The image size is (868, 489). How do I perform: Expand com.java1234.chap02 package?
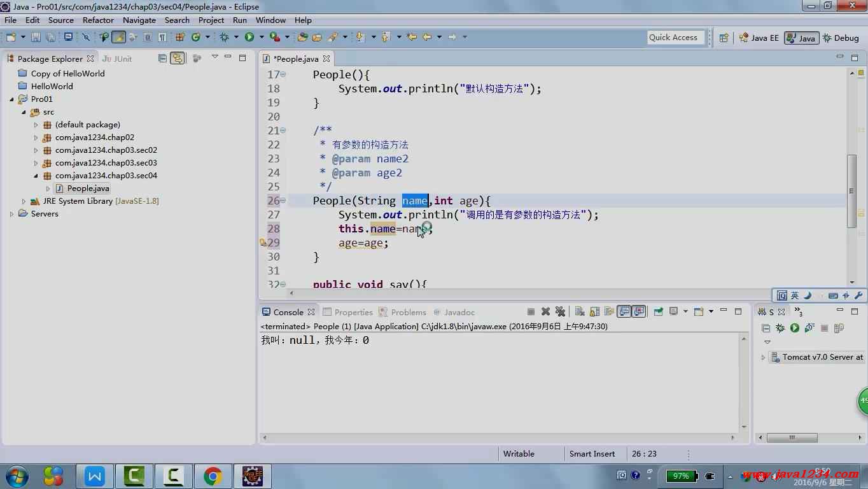tap(36, 138)
